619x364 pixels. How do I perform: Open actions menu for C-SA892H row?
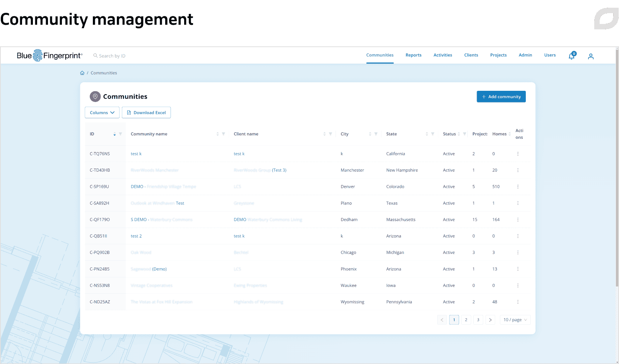pos(518,203)
